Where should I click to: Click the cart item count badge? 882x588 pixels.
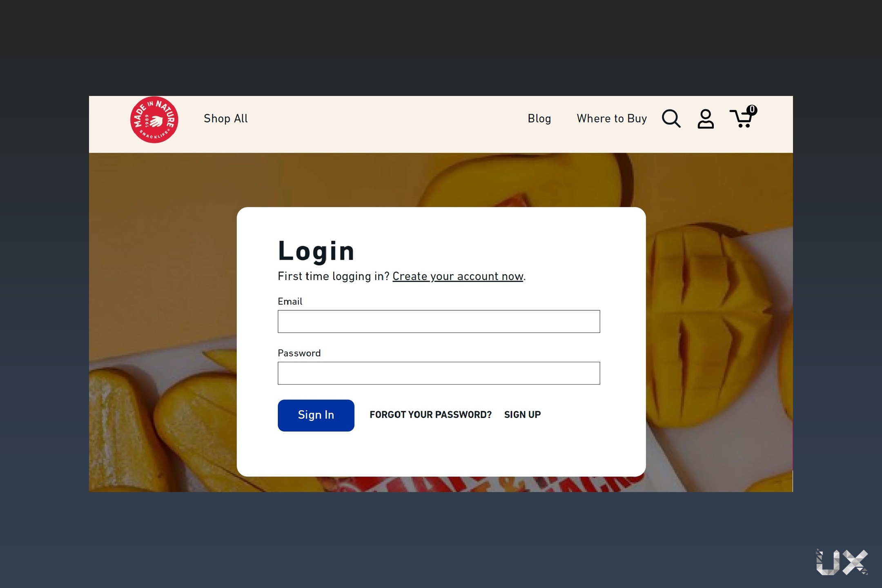[x=752, y=109]
